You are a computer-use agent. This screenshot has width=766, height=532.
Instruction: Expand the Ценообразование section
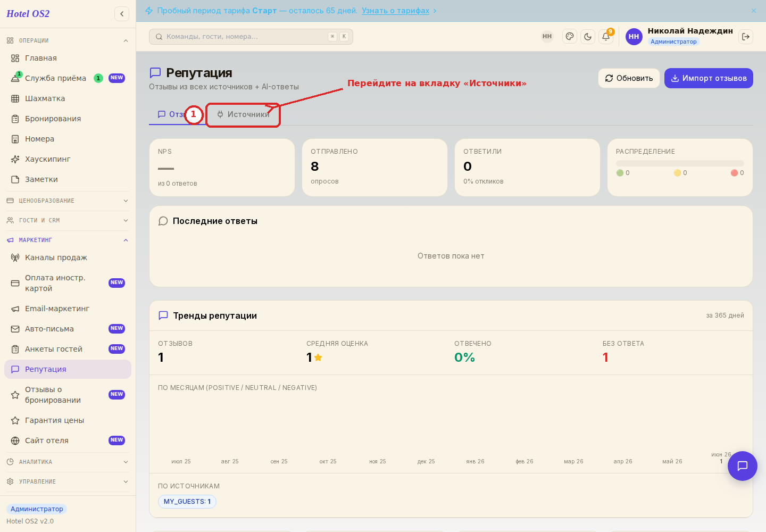(x=68, y=201)
